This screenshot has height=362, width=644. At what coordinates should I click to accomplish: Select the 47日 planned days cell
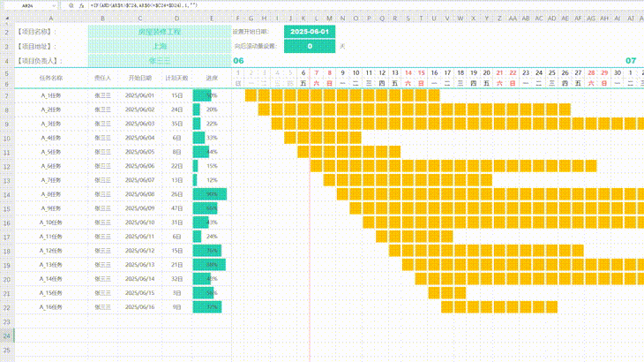click(177, 208)
